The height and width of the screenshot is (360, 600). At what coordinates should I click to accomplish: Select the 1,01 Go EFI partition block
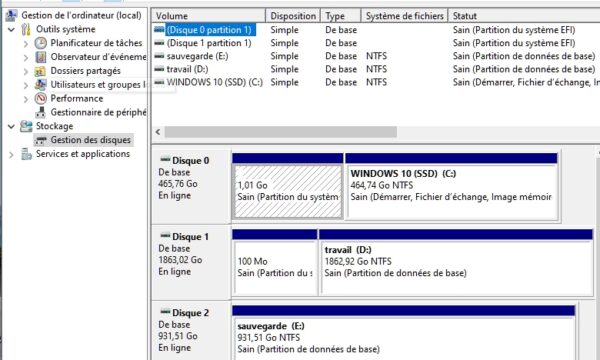point(287,191)
